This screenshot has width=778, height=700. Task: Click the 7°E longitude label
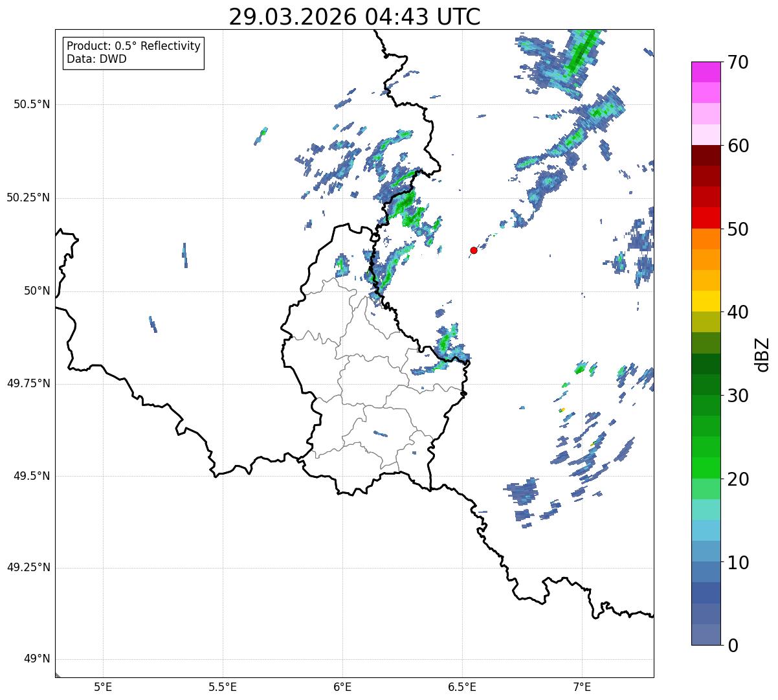582,687
